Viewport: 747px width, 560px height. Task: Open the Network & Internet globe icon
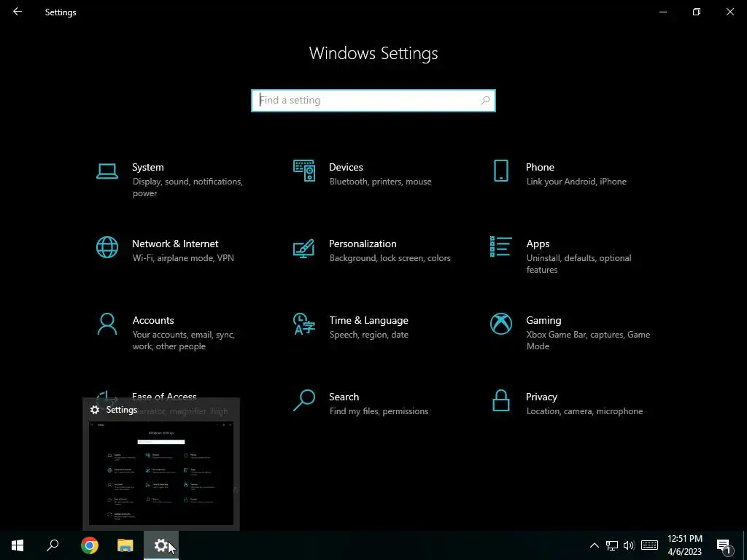pos(107,248)
